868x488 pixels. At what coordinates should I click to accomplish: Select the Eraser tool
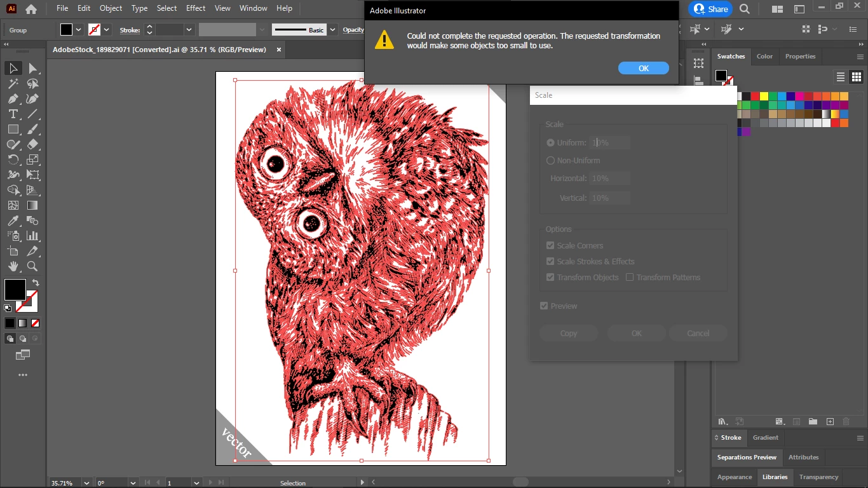[32, 144]
